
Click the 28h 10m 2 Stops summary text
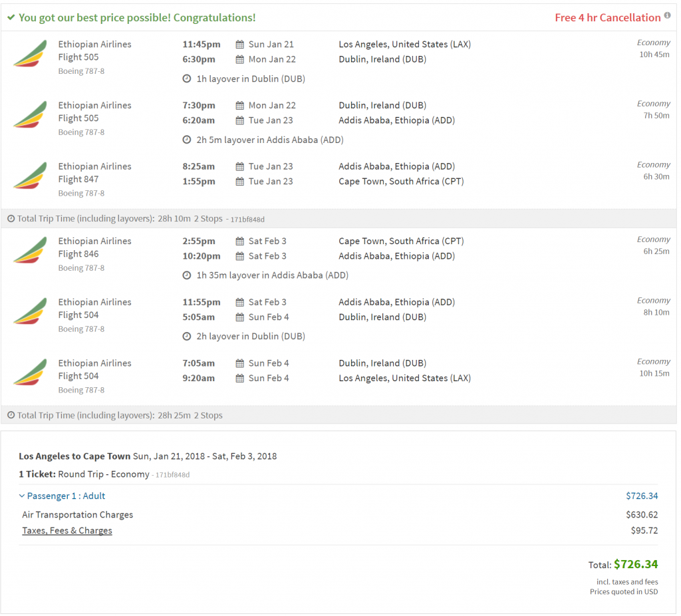click(190, 218)
